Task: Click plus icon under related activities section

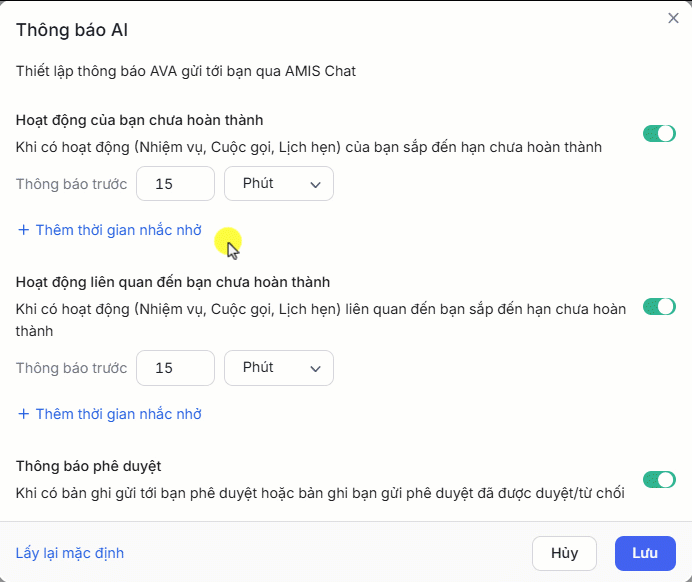Action: point(23,414)
